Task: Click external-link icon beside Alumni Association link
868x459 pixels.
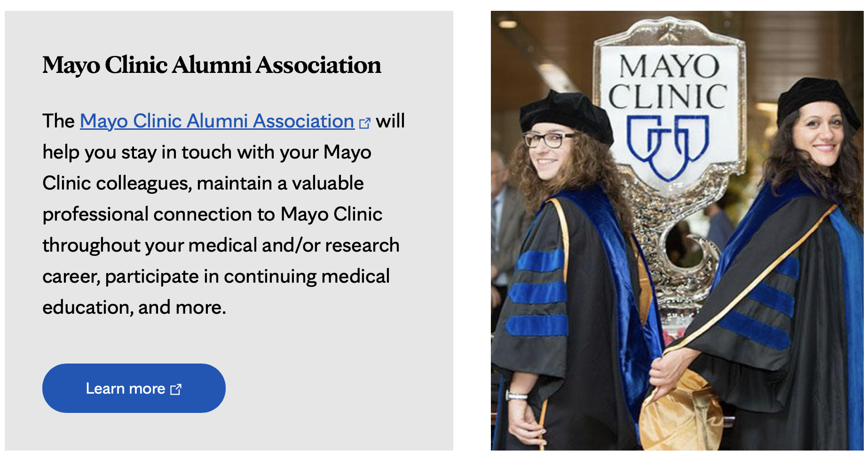Action: (x=364, y=123)
